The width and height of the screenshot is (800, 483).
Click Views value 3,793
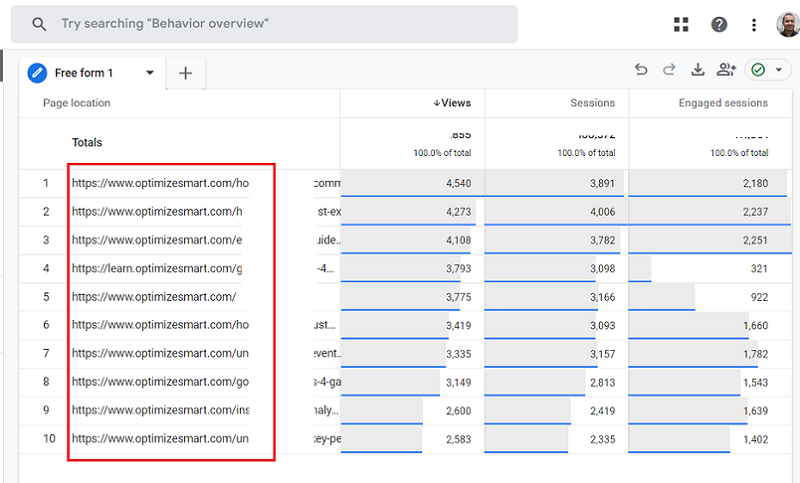coord(459,268)
